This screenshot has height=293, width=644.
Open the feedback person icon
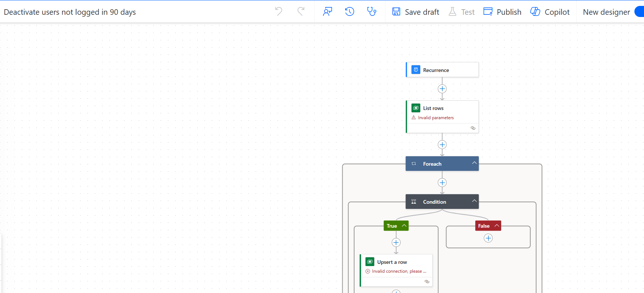click(x=328, y=12)
